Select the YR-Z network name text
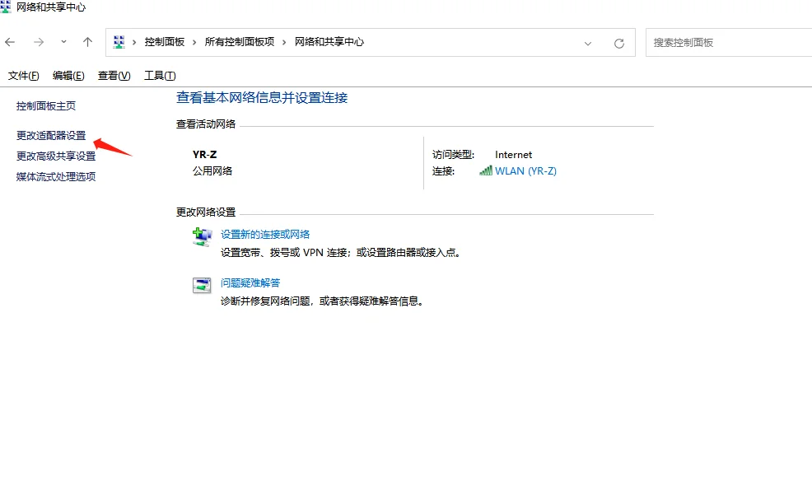The image size is (812, 504). (x=204, y=154)
